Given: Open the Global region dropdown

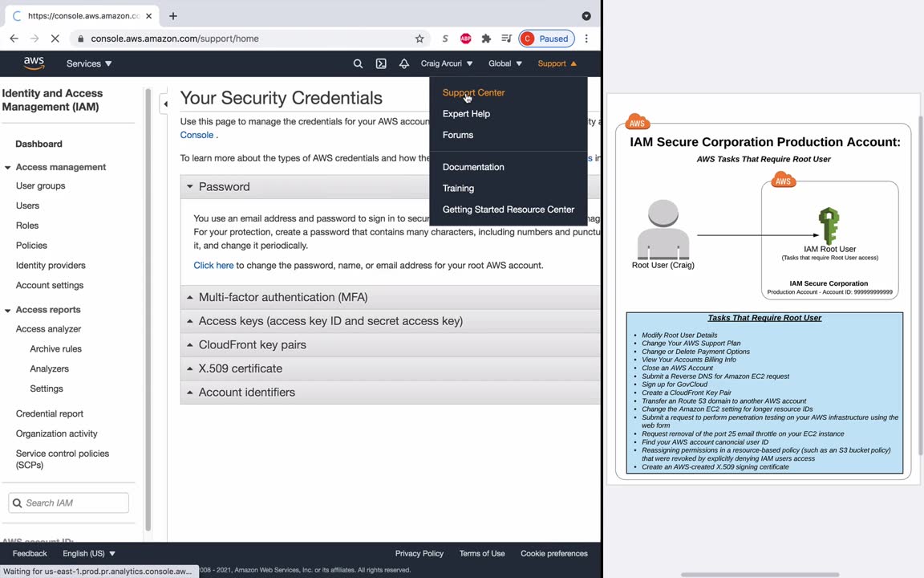Looking at the screenshot, I should coord(505,63).
